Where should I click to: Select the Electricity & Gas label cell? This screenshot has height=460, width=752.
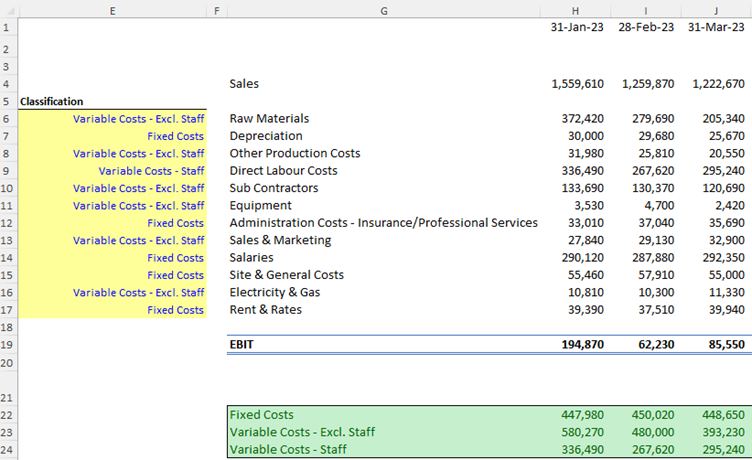tap(276, 292)
